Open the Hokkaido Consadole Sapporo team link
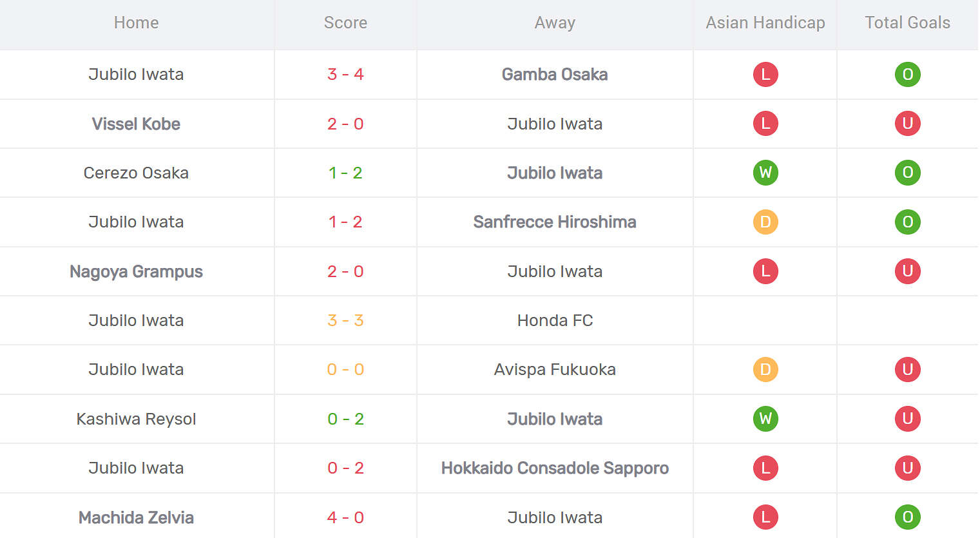 point(555,468)
